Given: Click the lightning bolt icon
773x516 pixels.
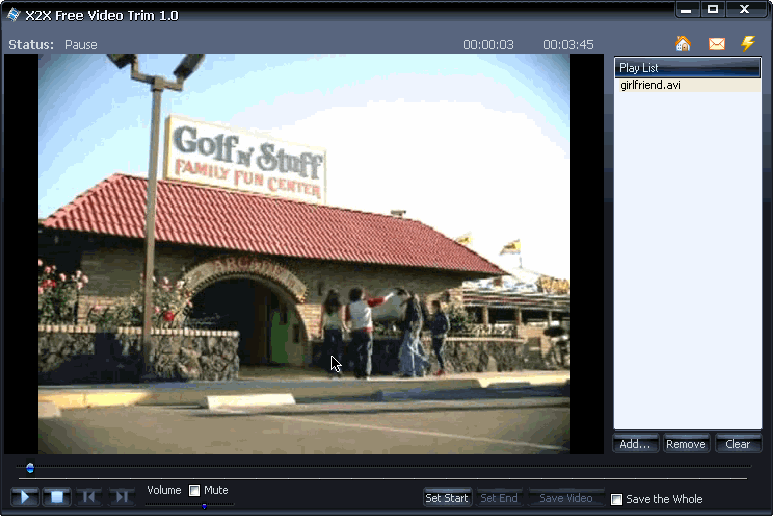Looking at the screenshot, I should click(748, 43).
